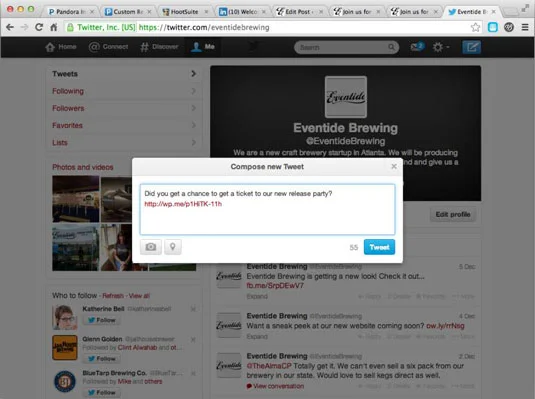
Task: Open Tweets in the sidebar
Action: [125, 74]
